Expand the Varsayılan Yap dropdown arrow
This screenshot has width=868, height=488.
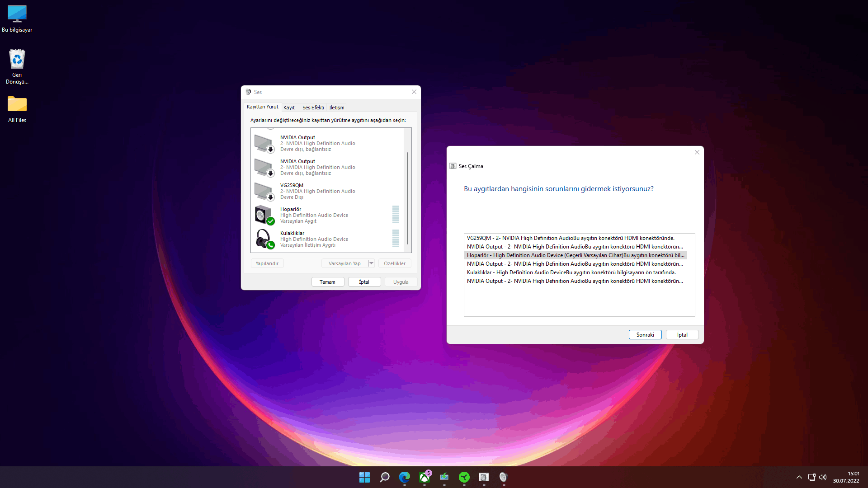coord(371,263)
